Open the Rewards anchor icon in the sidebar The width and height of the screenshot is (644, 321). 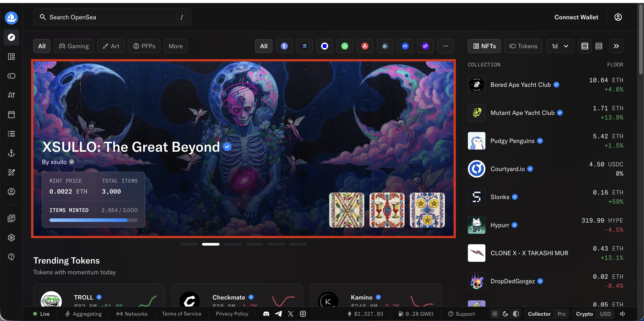pos(11,153)
